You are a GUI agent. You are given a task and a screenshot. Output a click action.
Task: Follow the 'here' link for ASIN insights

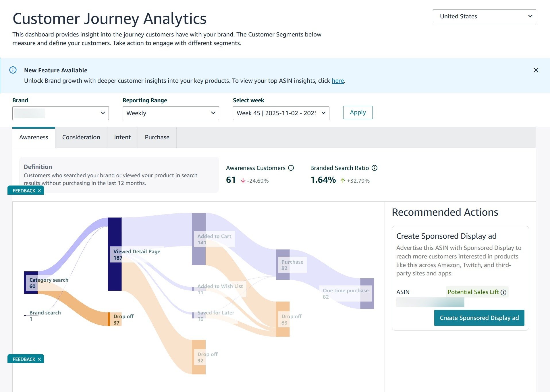pyautogui.click(x=337, y=81)
